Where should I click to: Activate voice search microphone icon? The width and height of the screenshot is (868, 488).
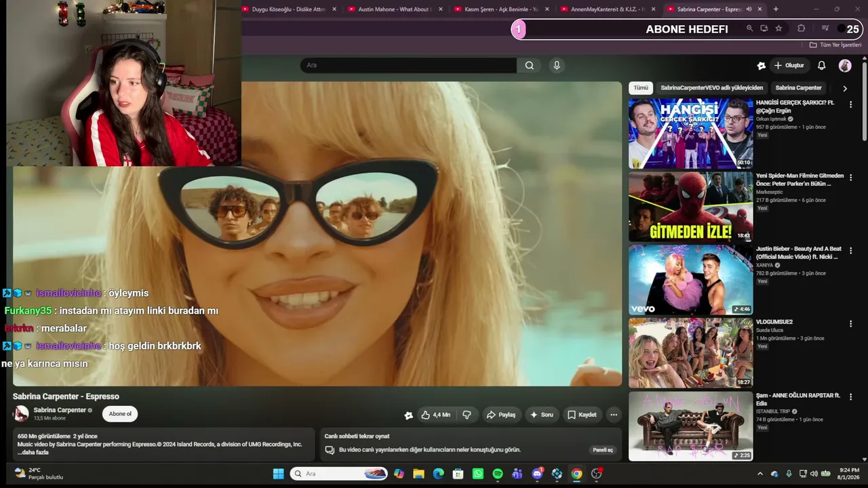[x=557, y=65]
